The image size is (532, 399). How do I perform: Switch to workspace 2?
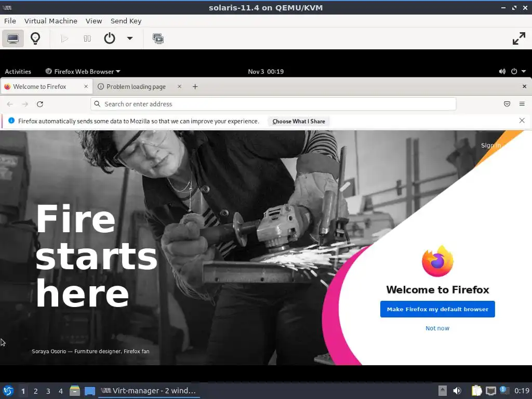point(36,391)
